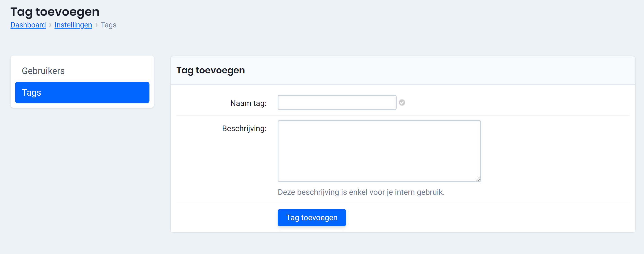Image resolution: width=644 pixels, height=254 pixels.
Task: Select the highlighted Tags sidebar entry
Action: (x=82, y=92)
